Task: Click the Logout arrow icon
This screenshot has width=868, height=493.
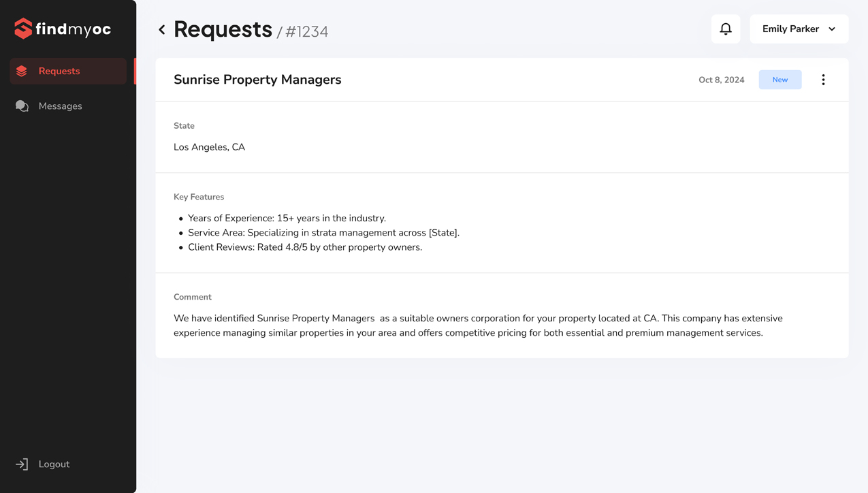Action: point(22,464)
